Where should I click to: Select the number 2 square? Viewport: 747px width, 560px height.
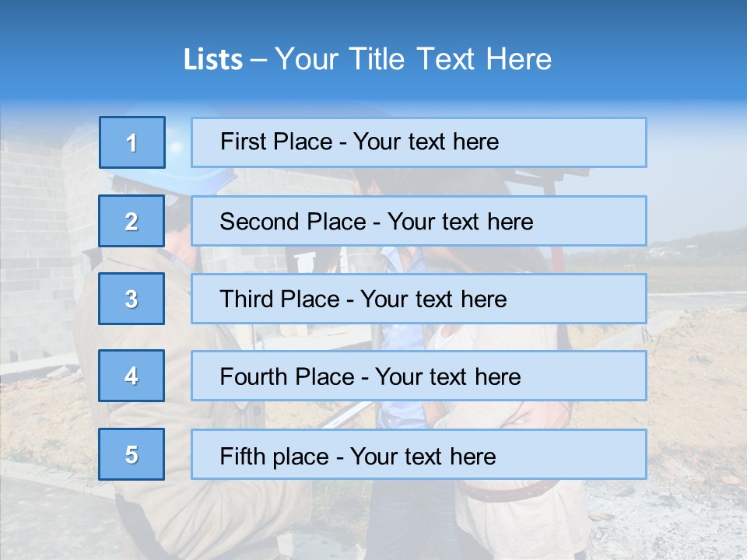click(x=132, y=221)
